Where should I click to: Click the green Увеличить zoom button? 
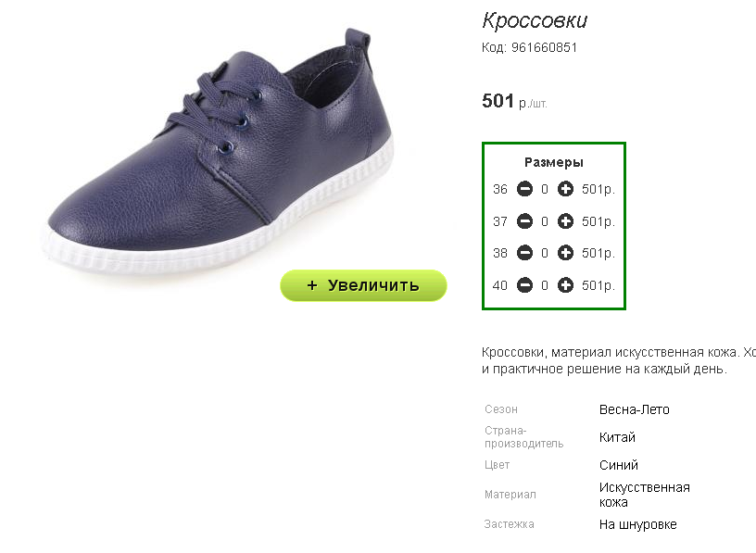click(x=363, y=285)
